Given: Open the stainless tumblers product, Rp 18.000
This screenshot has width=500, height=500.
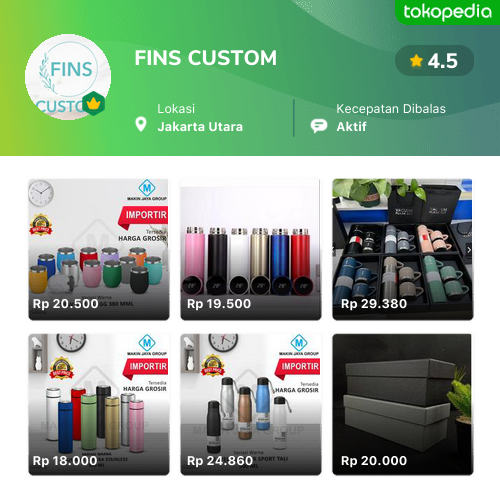Looking at the screenshot, I should tap(99, 404).
